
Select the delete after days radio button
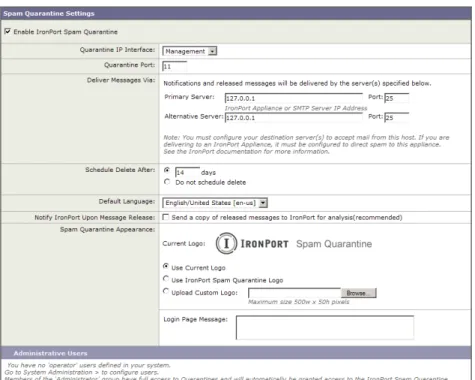tap(167, 170)
